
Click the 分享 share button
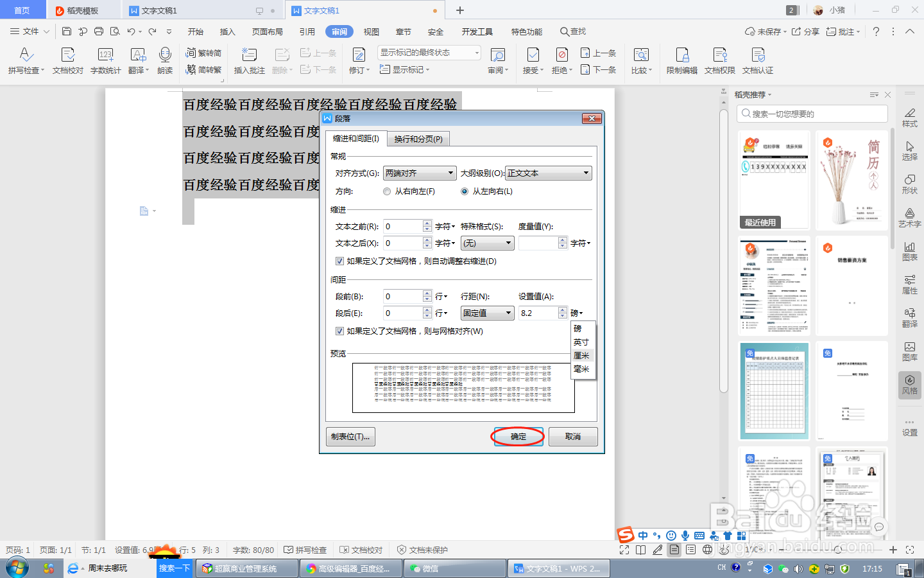pyautogui.click(x=806, y=31)
